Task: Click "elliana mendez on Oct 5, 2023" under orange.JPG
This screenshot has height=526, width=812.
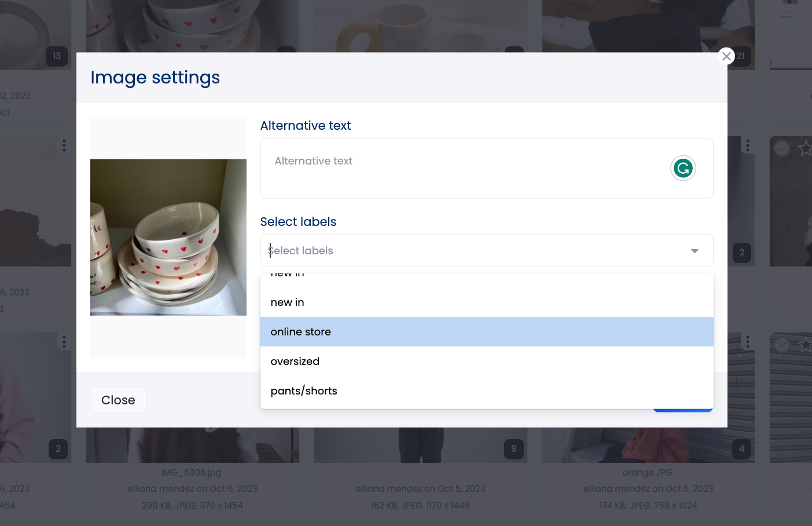Action: (648, 489)
